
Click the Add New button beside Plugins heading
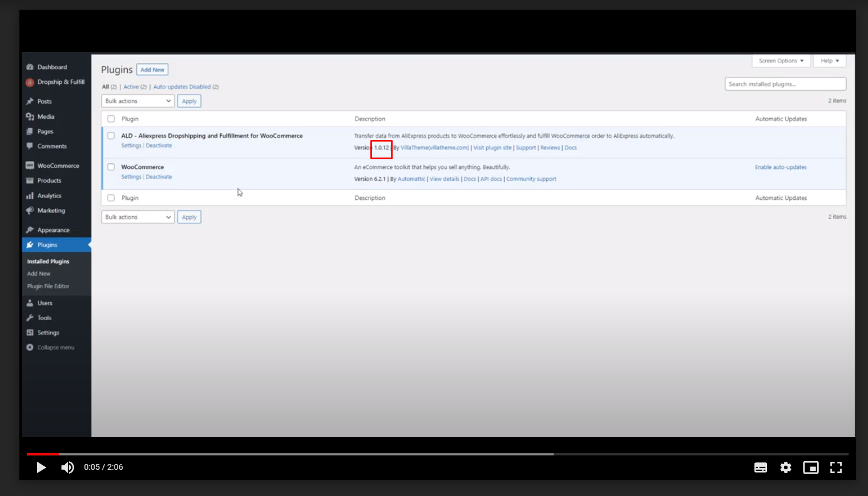(152, 70)
